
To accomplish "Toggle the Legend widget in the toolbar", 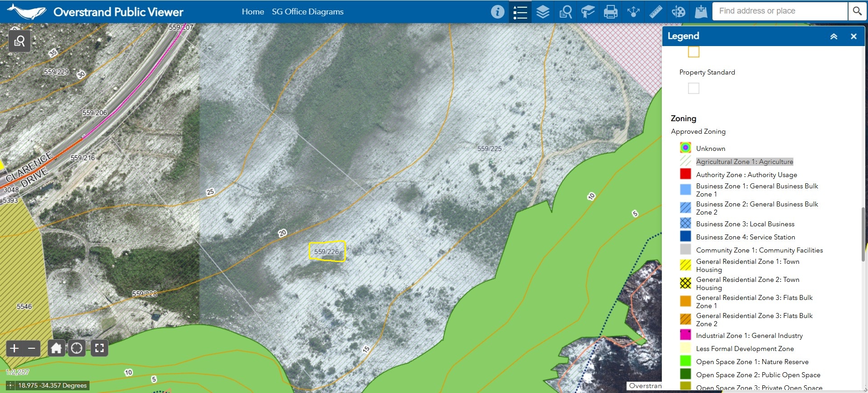I will click(520, 12).
